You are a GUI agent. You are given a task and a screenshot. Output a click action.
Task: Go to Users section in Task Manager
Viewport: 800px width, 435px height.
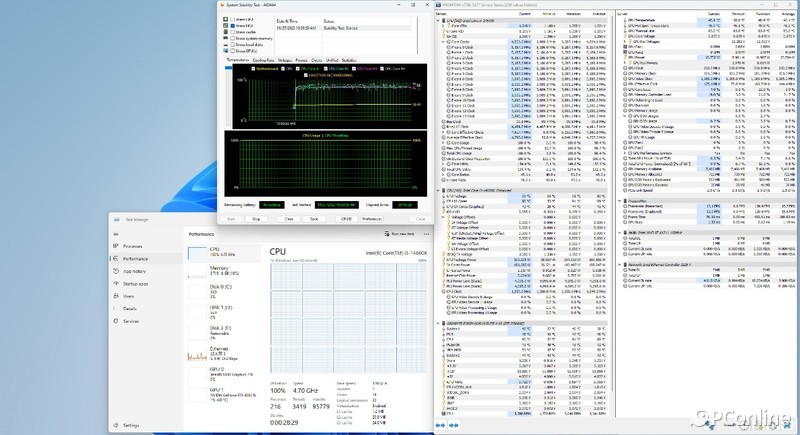pos(129,296)
